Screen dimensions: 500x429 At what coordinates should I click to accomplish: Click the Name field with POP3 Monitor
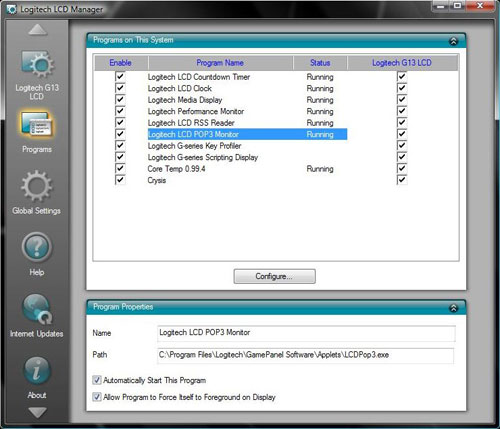point(306,333)
